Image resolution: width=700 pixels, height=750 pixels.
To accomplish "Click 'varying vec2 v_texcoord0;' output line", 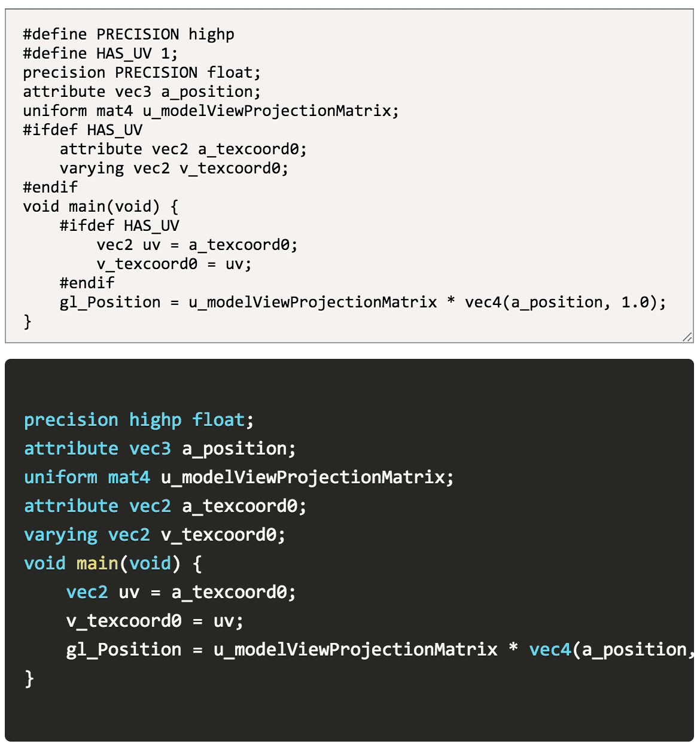I will coord(155,535).
